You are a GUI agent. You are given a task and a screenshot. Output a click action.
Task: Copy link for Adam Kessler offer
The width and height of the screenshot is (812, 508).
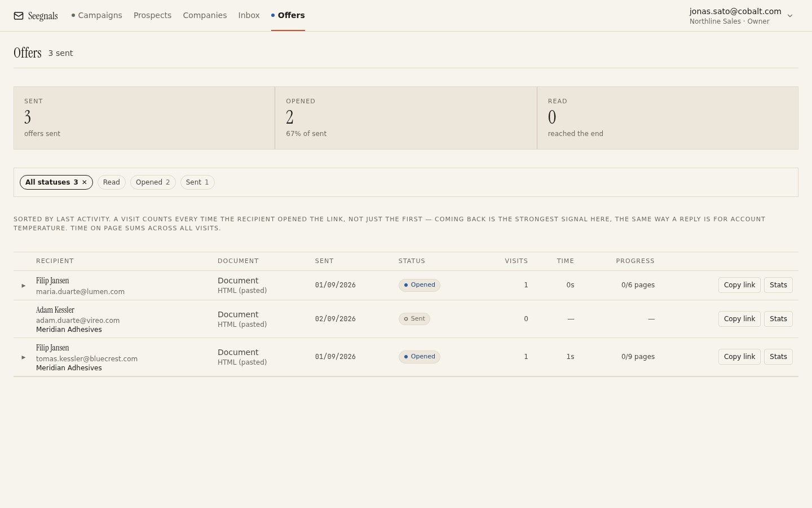click(739, 319)
